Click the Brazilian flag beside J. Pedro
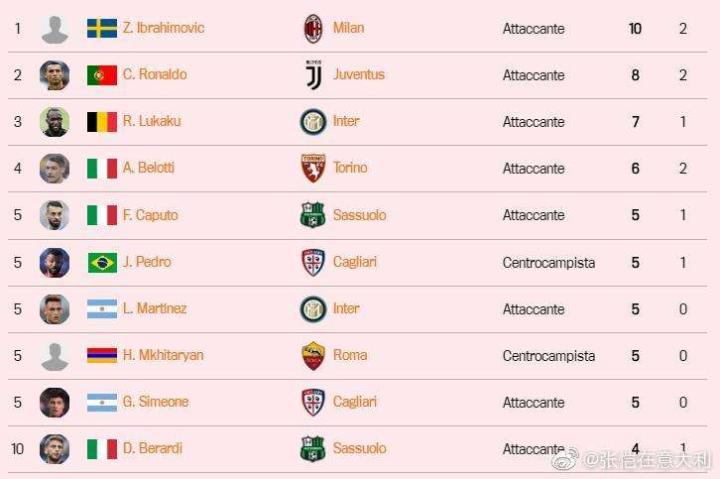Screen dimensions: 720x479 102,262
